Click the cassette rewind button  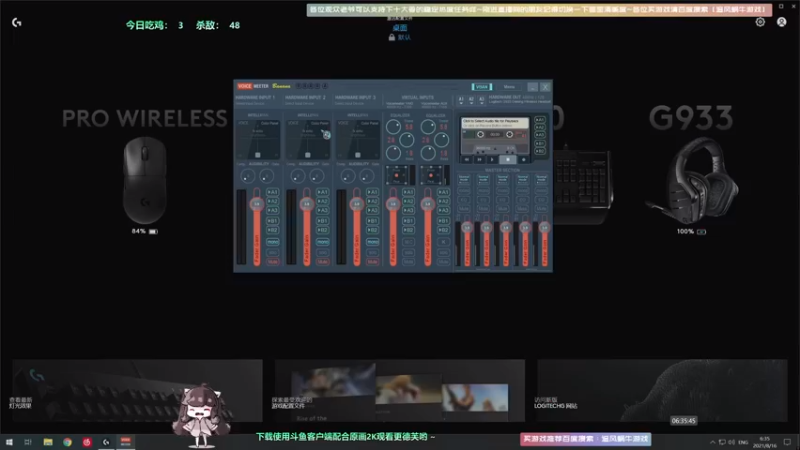(x=467, y=160)
